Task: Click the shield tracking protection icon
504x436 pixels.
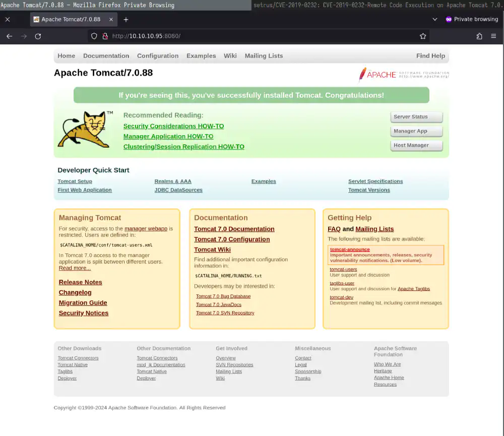Action: coord(94,36)
